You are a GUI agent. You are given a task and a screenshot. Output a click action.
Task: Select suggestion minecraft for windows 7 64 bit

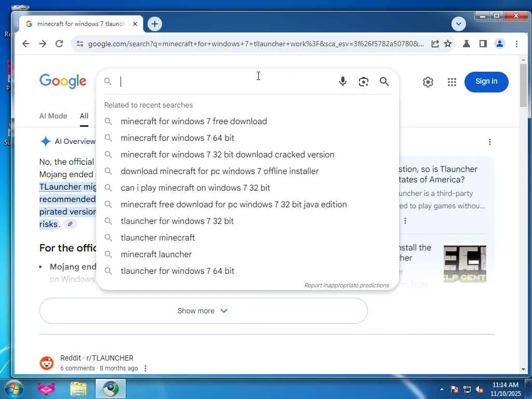tap(248, 138)
